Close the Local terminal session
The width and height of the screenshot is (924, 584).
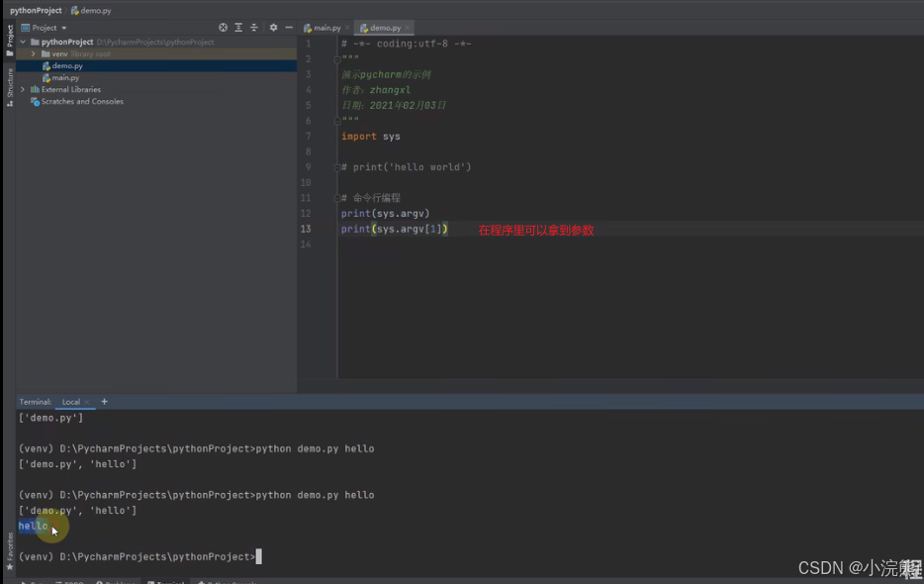click(x=87, y=402)
